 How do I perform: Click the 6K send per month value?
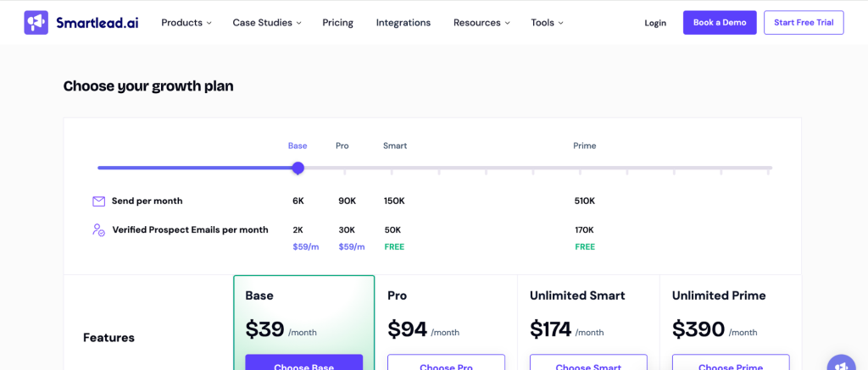[298, 202]
